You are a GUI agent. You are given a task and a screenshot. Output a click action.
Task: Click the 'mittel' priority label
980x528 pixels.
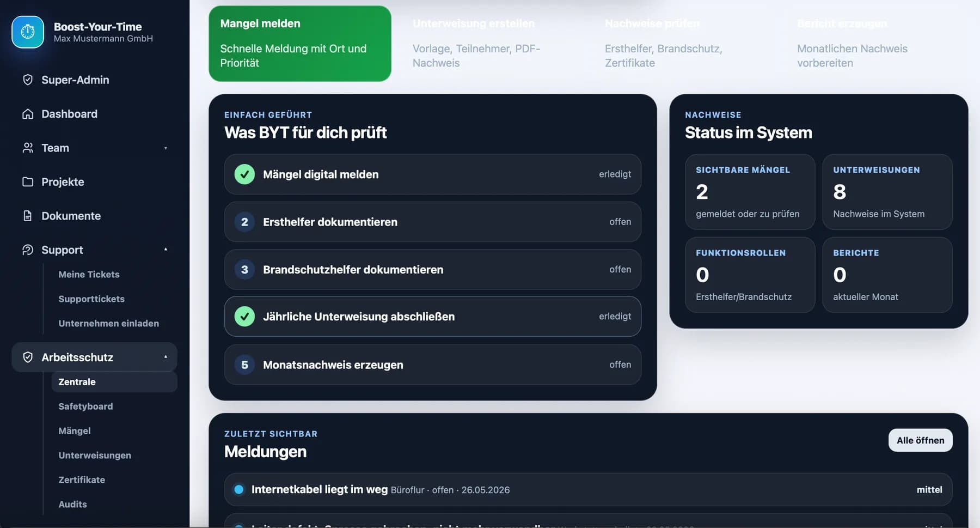click(929, 489)
